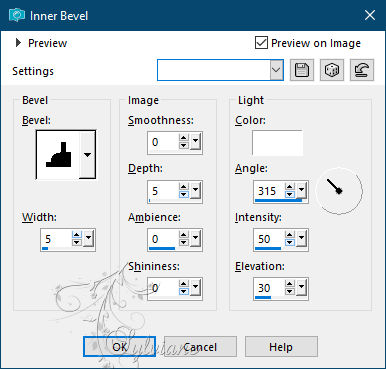Click the Cancel button
Screen dimensions: 386x369
tap(200, 347)
